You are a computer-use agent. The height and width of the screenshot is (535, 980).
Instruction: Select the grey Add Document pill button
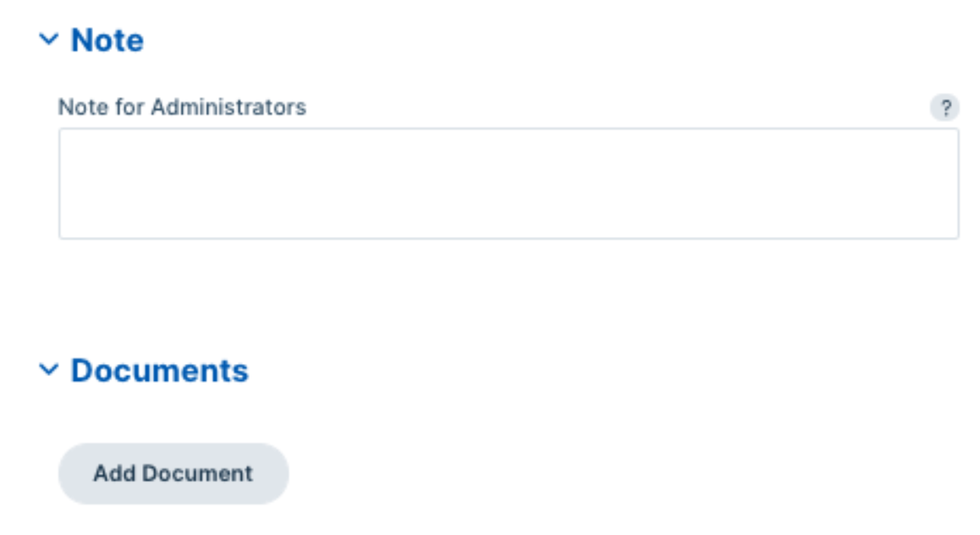pyautogui.click(x=173, y=474)
